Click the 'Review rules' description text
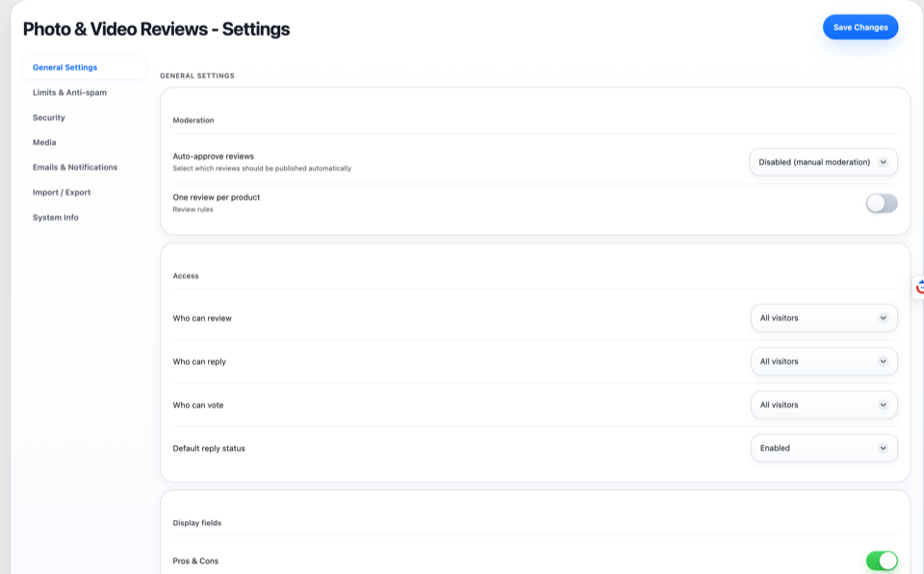This screenshot has height=574, width=924. (192, 209)
